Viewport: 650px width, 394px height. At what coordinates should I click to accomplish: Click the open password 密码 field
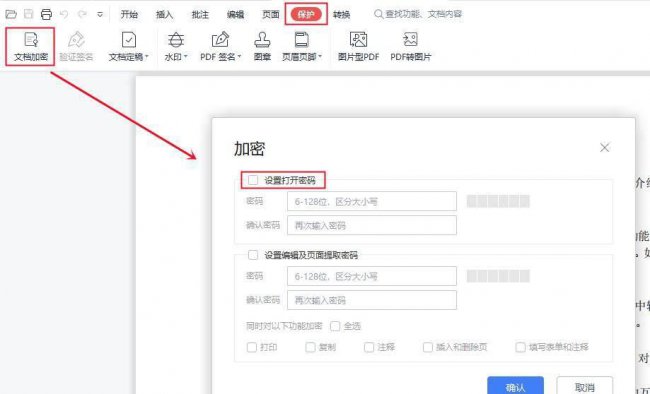372,202
